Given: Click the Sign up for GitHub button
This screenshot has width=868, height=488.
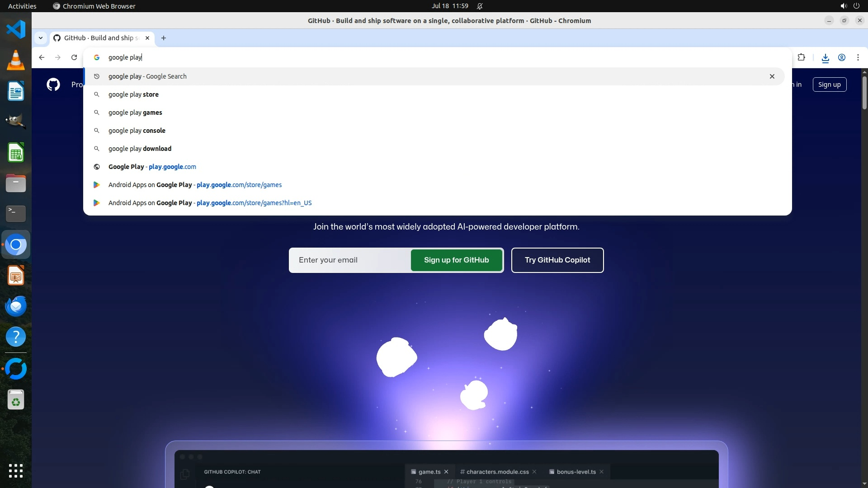Looking at the screenshot, I should point(456,260).
